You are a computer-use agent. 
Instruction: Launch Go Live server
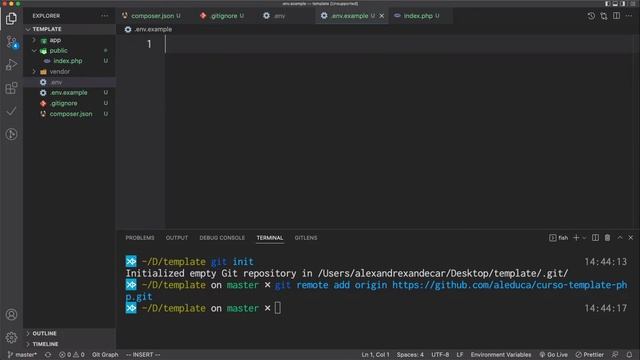tap(553, 355)
